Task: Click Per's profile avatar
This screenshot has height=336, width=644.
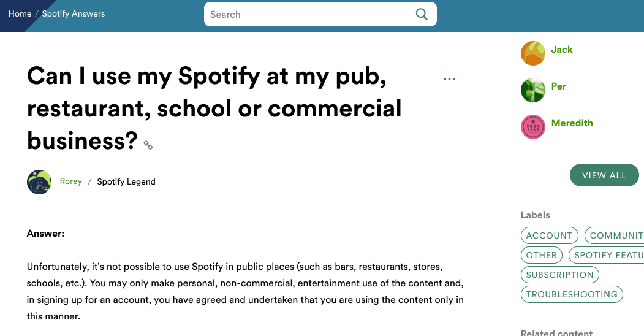Action: 532,90
